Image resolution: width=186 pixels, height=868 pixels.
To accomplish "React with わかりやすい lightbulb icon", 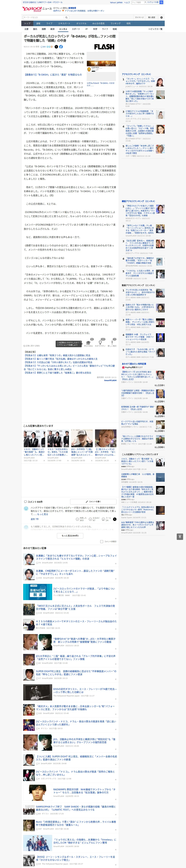I will tap(100, 343).
